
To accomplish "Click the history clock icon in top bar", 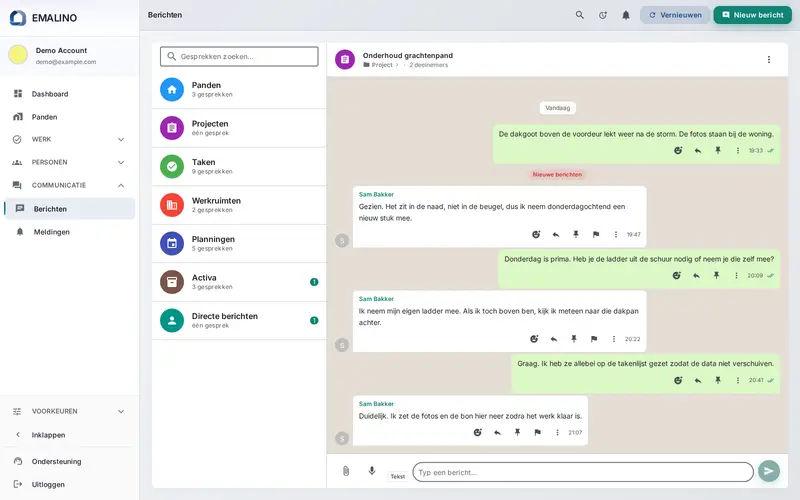I will pos(603,15).
